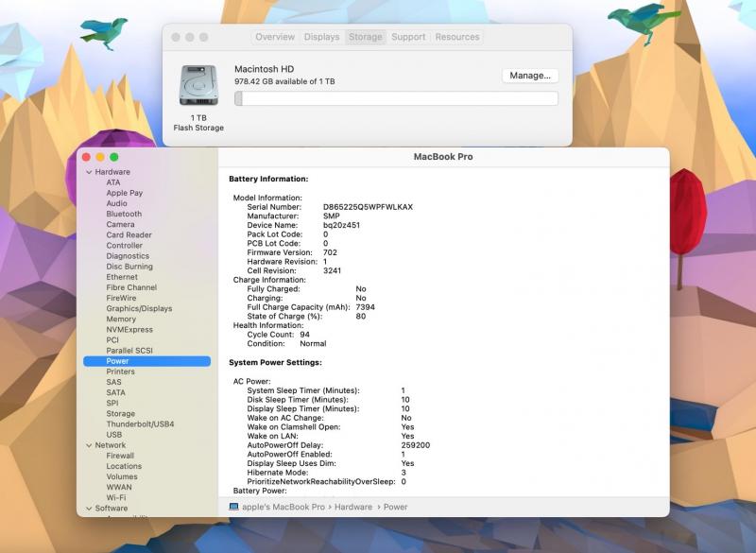The width and height of the screenshot is (756, 553).
Task: Click Power in the bottom path bar
Action: [x=395, y=508]
